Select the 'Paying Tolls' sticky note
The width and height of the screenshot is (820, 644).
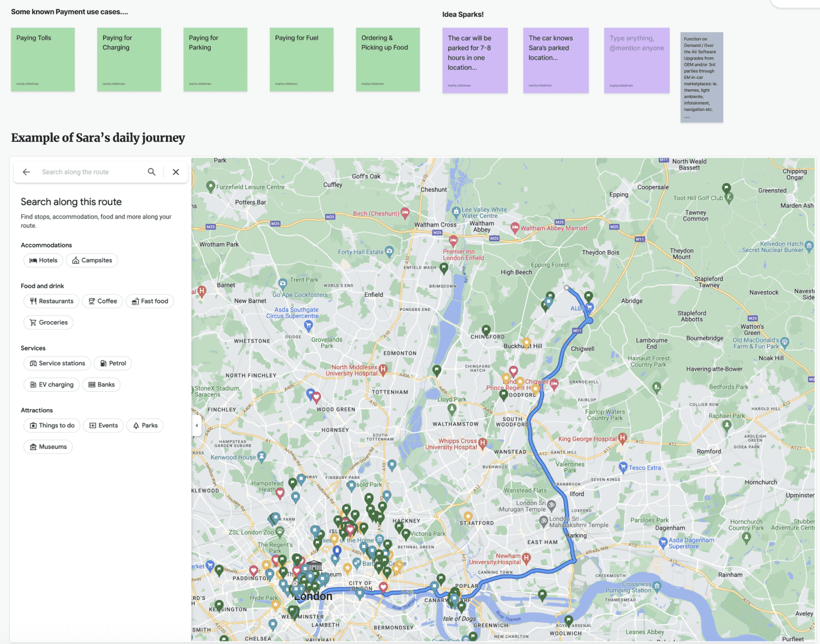[x=43, y=59]
